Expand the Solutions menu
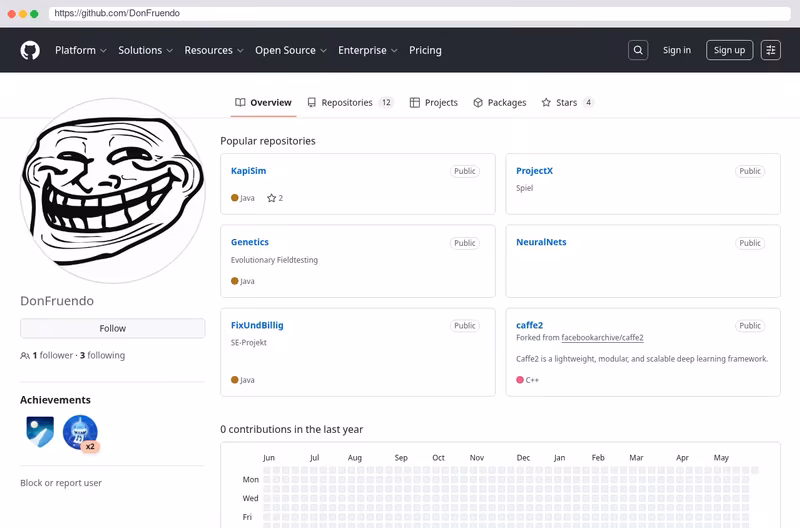The width and height of the screenshot is (800, 528). [145, 50]
